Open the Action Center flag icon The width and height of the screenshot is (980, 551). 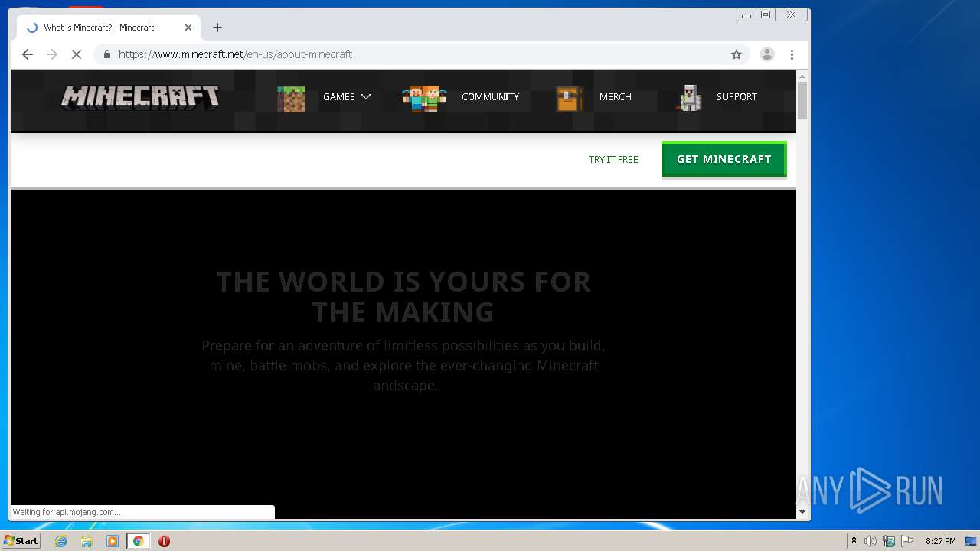point(906,541)
